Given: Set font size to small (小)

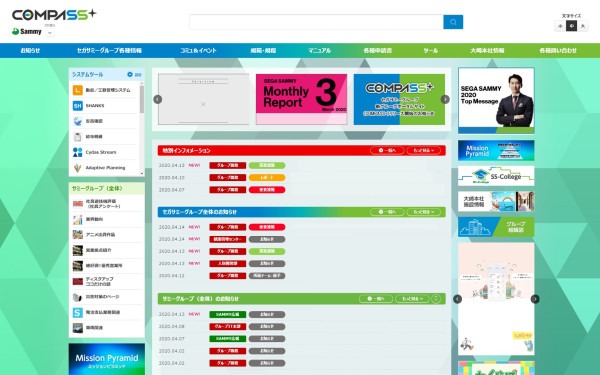Looking at the screenshot, I should pos(560,26).
